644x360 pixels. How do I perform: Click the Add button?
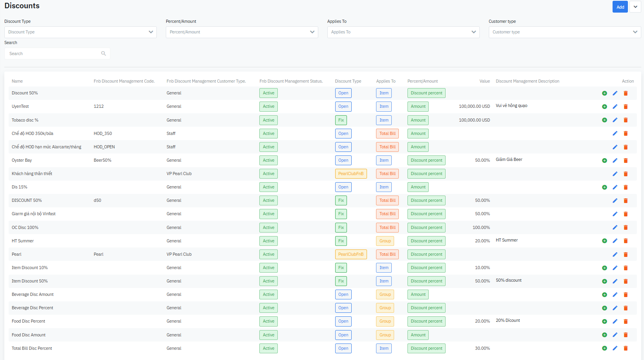[620, 7]
